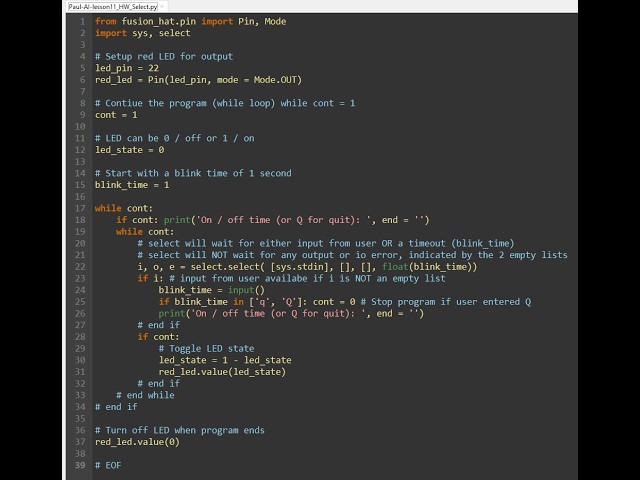The width and height of the screenshot is (640, 480).
Task: Click the line 'import sys, select'
Action: 142,33
